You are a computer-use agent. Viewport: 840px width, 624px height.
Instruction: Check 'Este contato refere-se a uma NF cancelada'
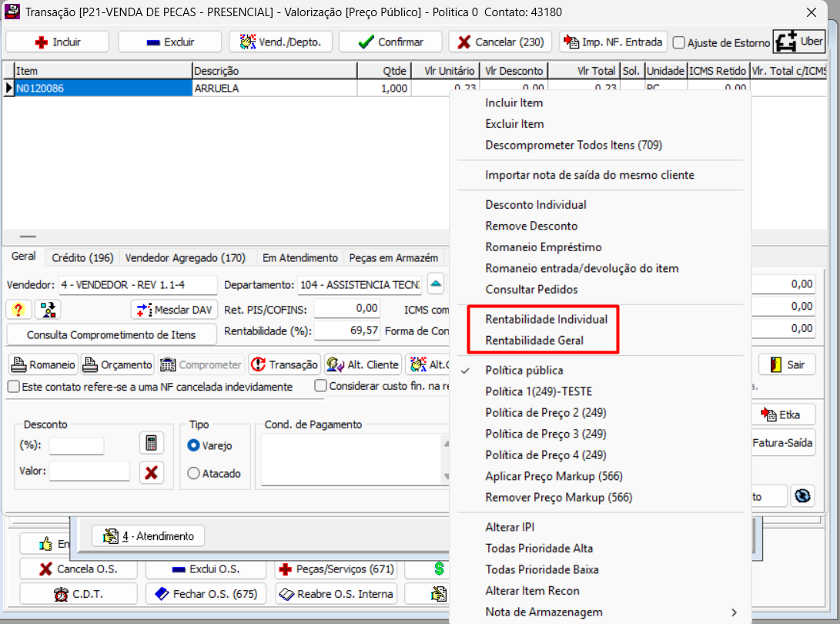click(14, 387)
